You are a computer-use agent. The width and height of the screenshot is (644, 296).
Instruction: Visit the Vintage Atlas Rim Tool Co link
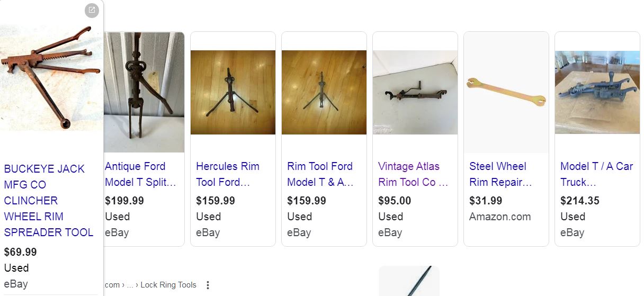tap(413, 174)
